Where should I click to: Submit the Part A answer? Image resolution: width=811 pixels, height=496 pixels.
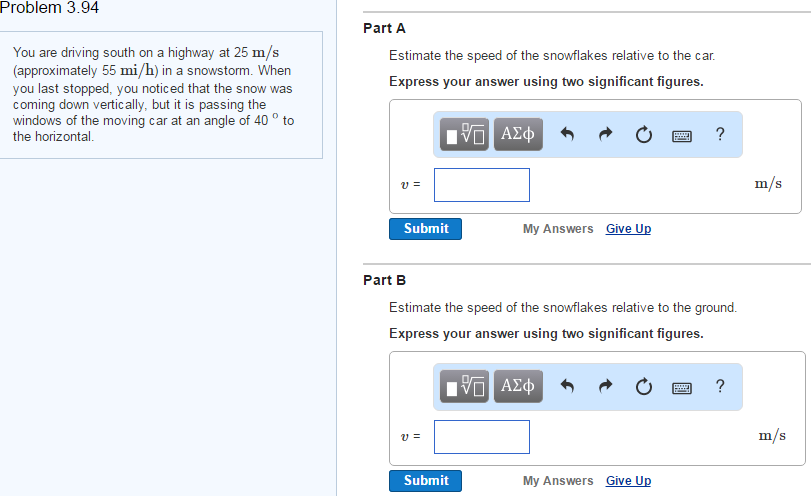pyautogui.click(x=425, y=229)
